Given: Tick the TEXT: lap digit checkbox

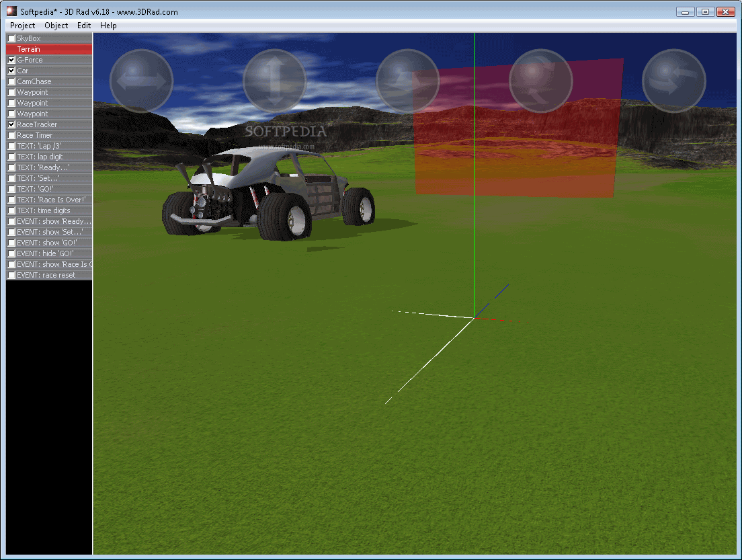Looking at the screenshot, I should pos(12,157).
